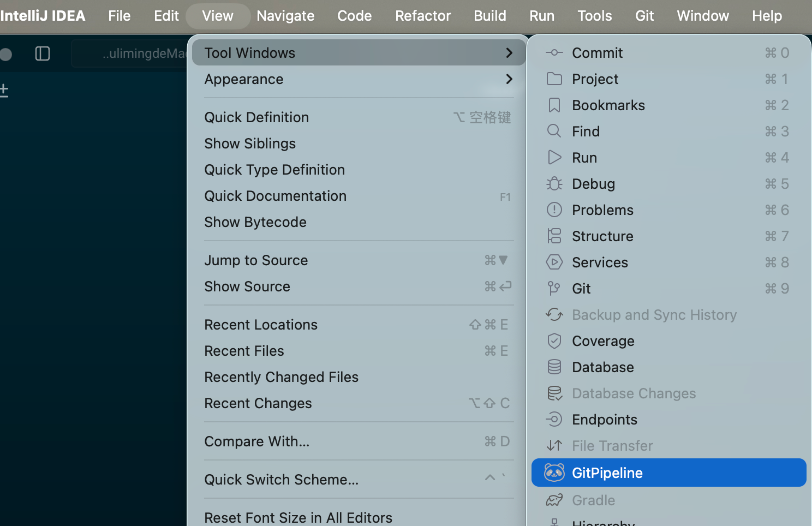Image resolution: width=812 pixels, height=526 pixels.
Task: Open the Gradle tool window
Action: tap(593, 500)
